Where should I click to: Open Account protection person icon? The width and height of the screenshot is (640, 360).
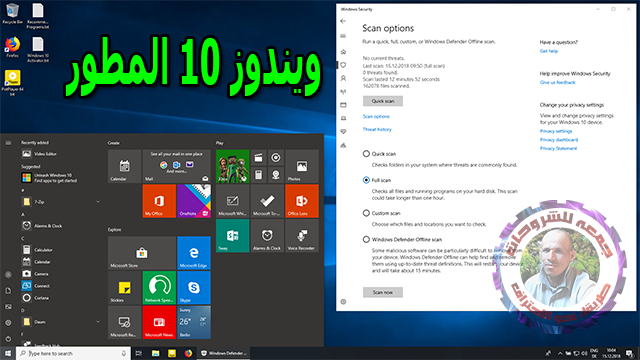pos(343,78)
